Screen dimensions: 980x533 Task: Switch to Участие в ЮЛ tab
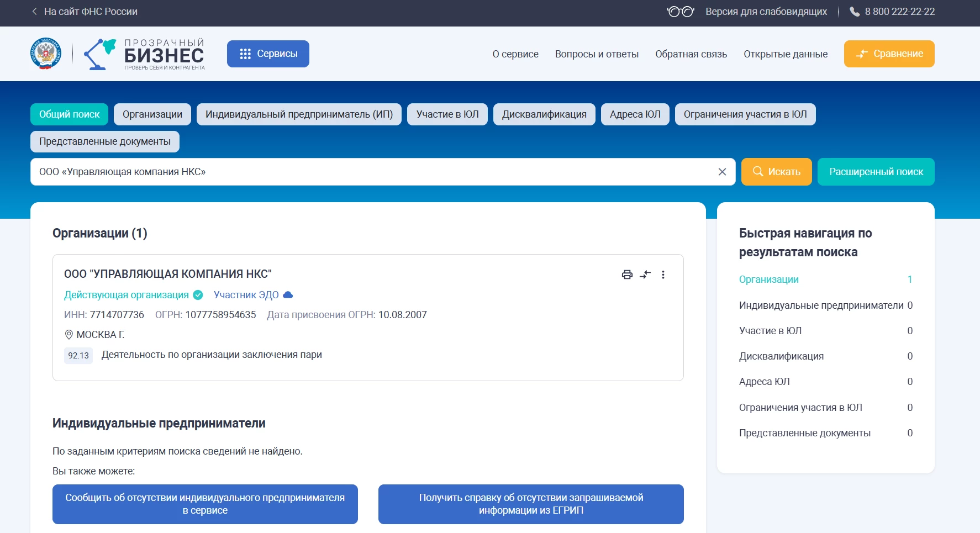447,114
